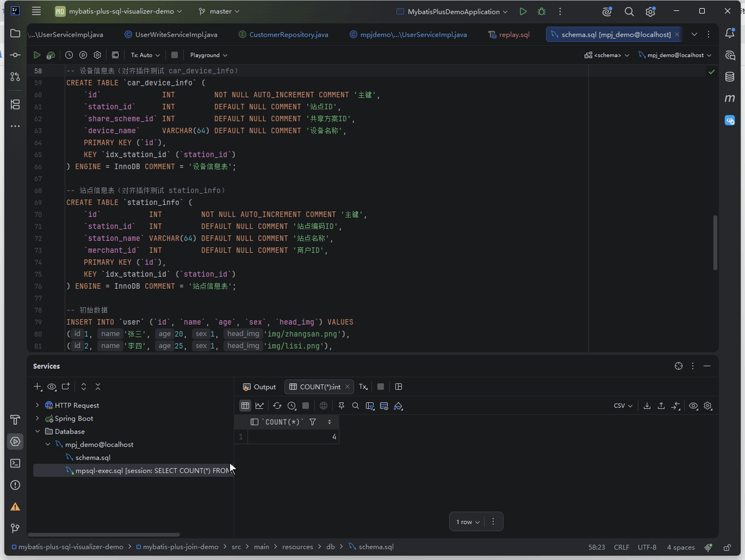This screenshot has height=560, width=745.
Task: Switch to the UserWriteServiceImpl.java tab
Action: tap(171, 34)
